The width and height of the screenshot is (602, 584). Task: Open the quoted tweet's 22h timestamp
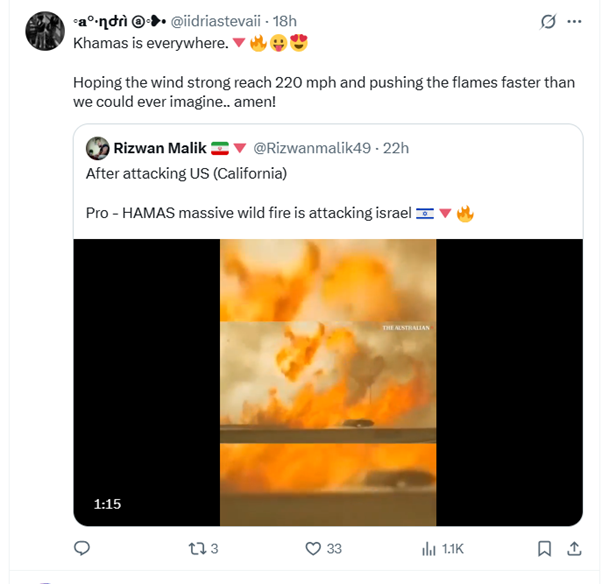tap(396, 148)
